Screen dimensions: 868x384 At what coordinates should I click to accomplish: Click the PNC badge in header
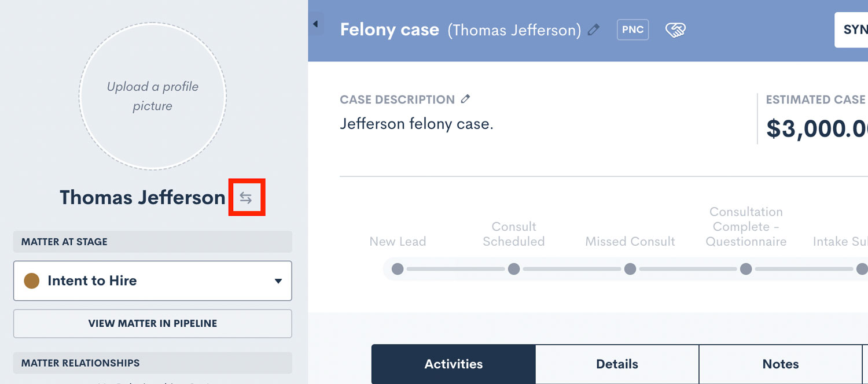pos(633,30)
